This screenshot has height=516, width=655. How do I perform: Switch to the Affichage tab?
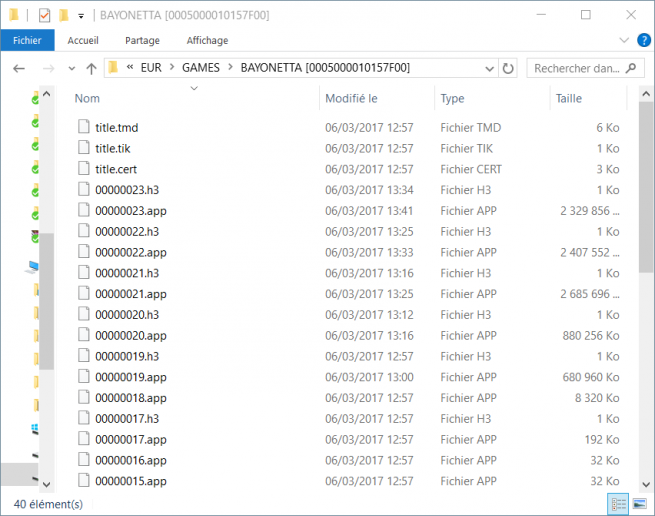[207, 41]
